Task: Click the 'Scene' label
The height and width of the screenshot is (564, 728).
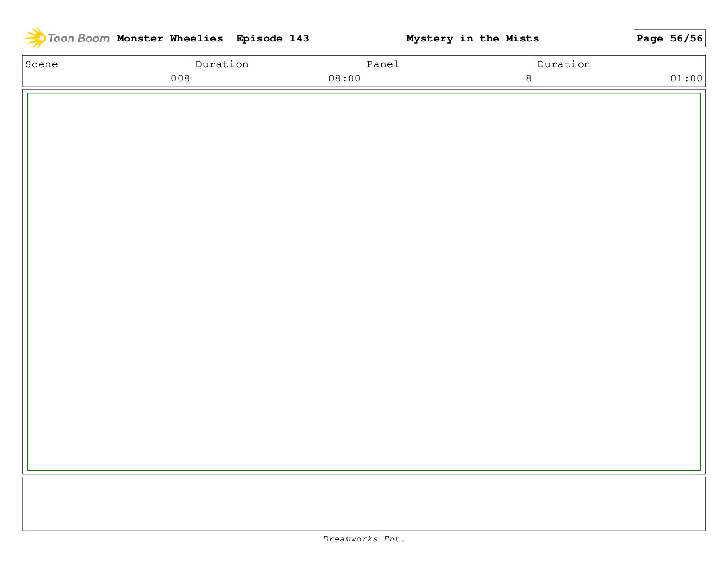Action: pyautogui.click(x=41, y=64)
